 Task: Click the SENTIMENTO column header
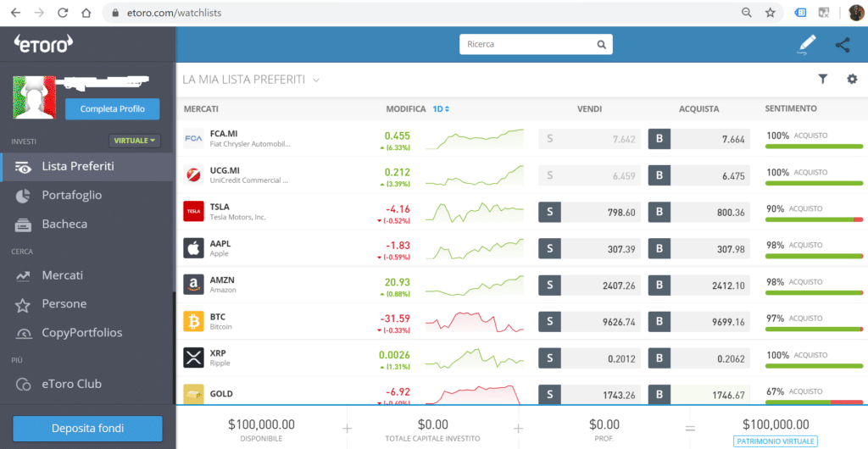[791, 109]
